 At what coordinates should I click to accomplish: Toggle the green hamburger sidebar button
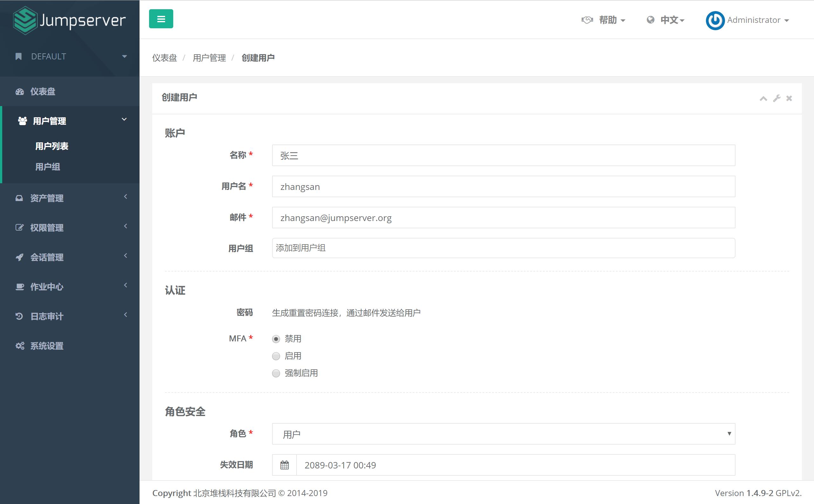click(x=161, y=19)
